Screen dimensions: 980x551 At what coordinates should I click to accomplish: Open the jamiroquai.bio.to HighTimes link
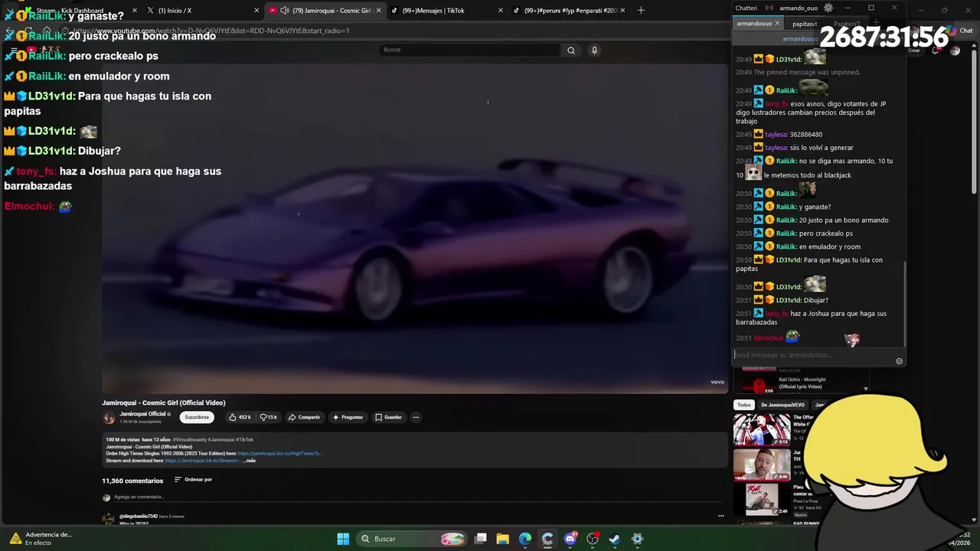click(x=279, y=453)
